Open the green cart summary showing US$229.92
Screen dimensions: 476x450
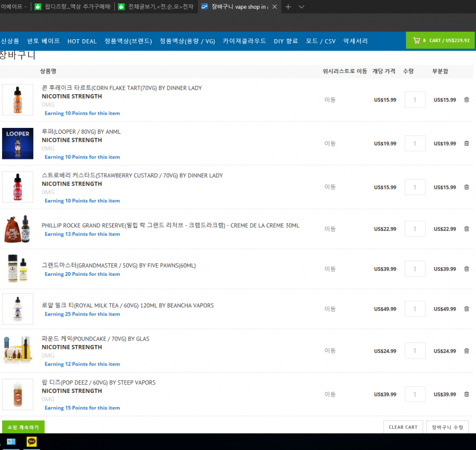tap(441, 40)
